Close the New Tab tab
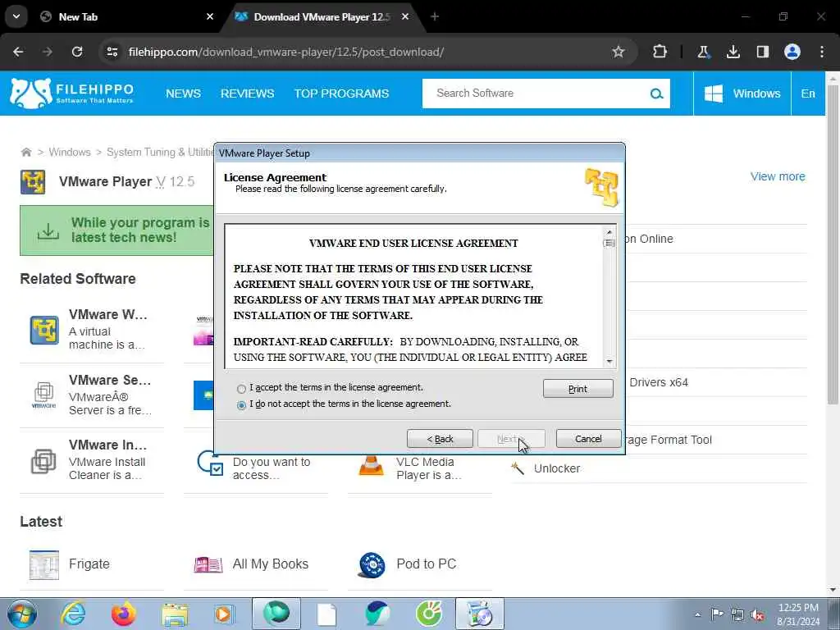The height and width of the screenshot is (630, 840). (210, 16)
